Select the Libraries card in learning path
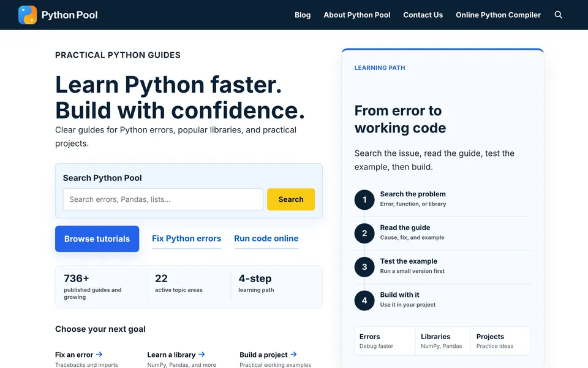The width and height of the screenshot is (588, 368). click(443, 341)
